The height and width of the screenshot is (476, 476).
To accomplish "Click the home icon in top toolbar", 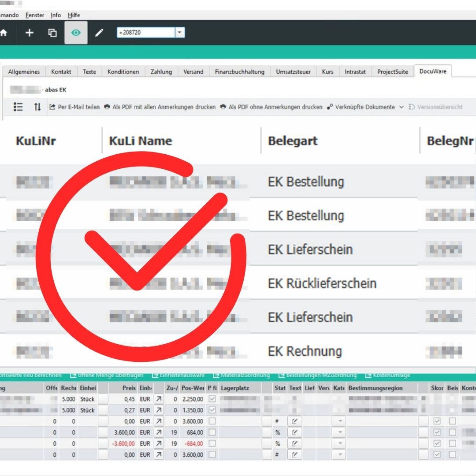I will pyautogui.click(x=4, y=33).
